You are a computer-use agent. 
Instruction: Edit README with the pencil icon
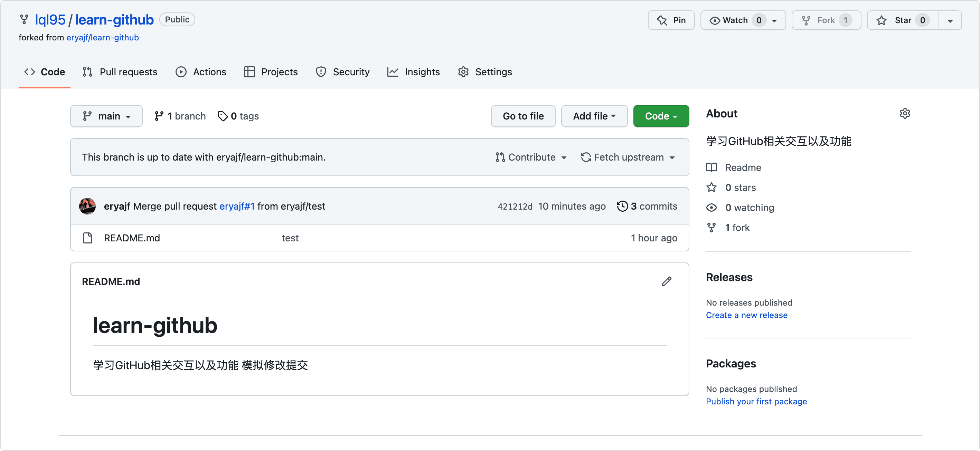click(x=666, y=281)
